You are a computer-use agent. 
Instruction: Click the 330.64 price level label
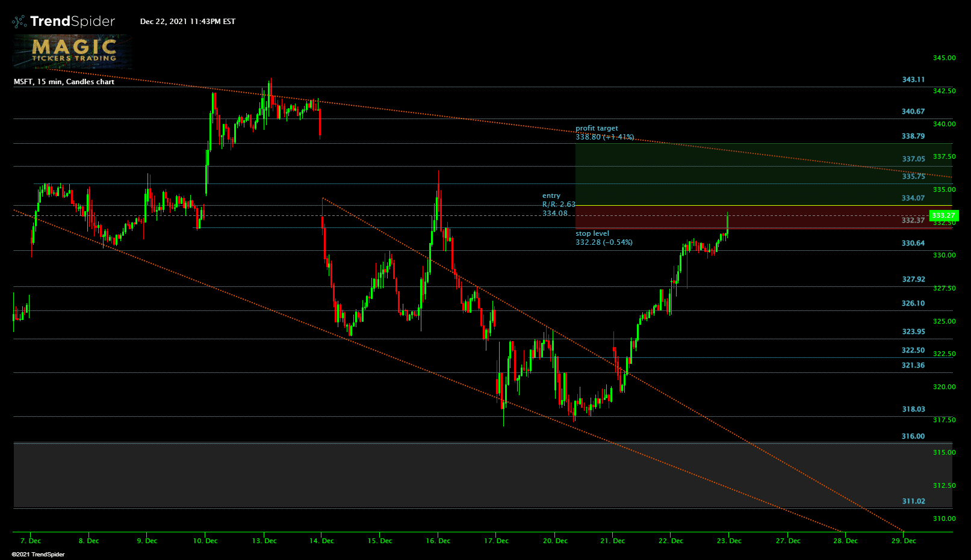(913, 243)
